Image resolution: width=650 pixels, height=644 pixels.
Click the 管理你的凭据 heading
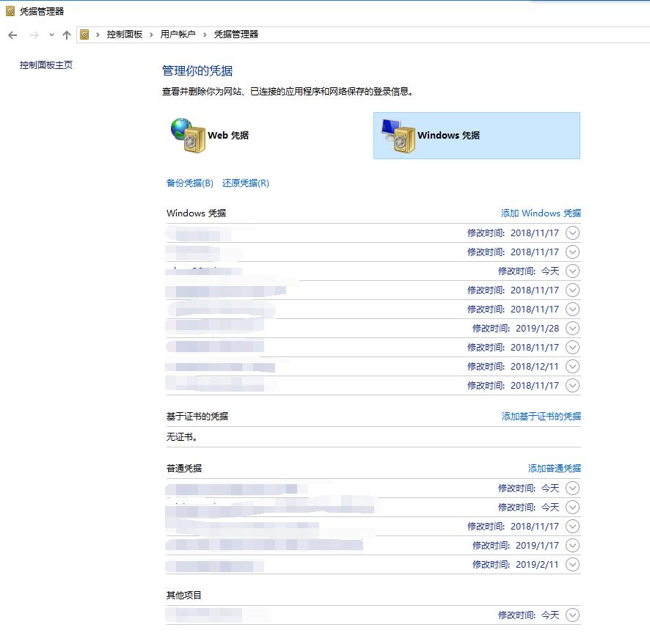pos(197,71)
